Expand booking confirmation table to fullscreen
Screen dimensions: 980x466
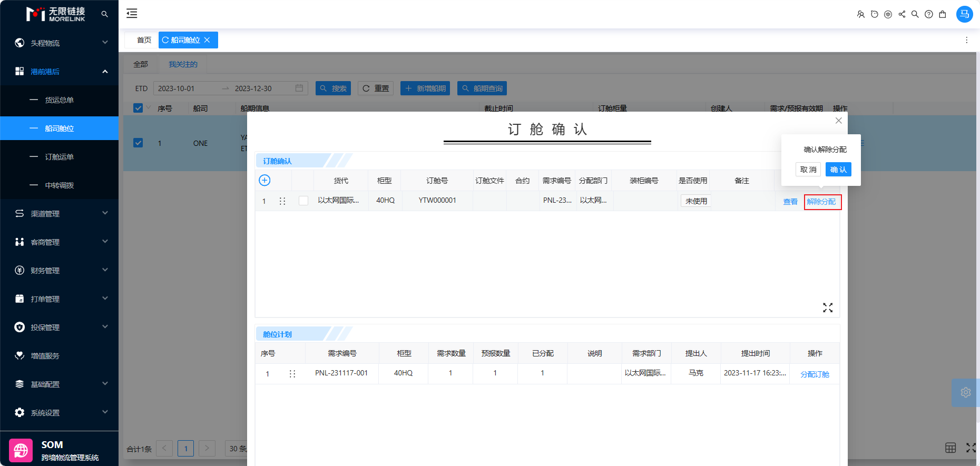828,308
